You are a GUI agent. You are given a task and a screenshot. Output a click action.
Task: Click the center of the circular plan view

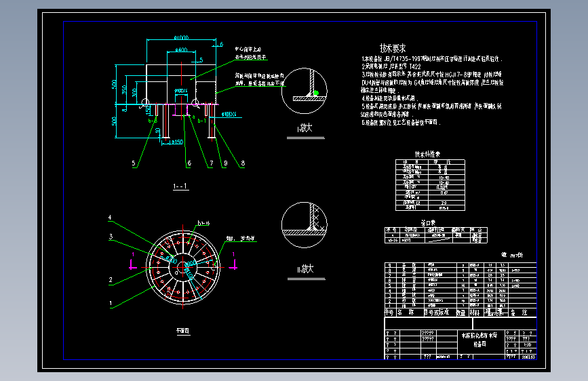click(183, 267)
